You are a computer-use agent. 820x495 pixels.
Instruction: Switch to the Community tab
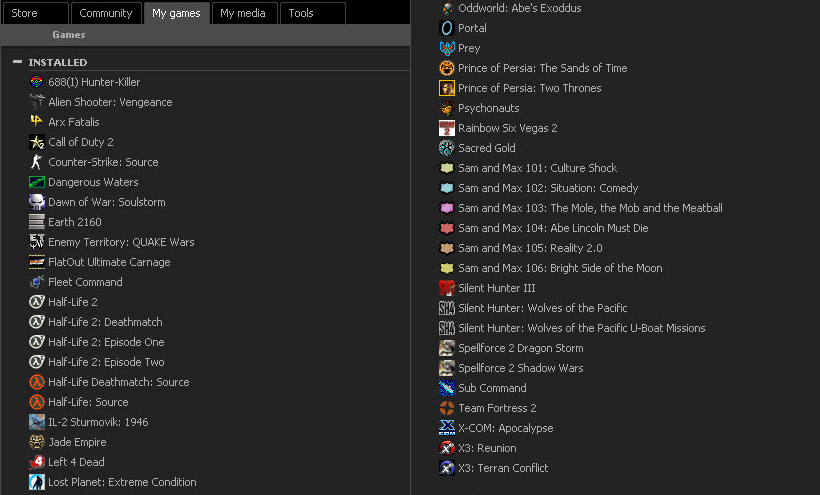pos(106,13)
